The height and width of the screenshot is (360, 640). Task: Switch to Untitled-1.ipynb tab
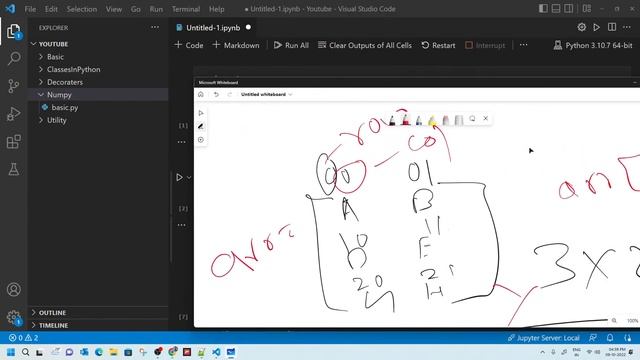(213, 27)
